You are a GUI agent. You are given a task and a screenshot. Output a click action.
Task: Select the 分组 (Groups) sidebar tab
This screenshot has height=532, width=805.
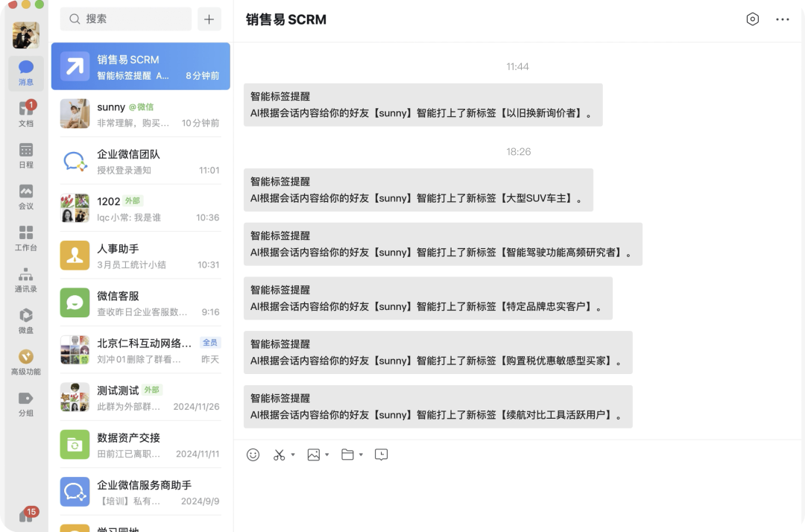click(x=26, y=403)
